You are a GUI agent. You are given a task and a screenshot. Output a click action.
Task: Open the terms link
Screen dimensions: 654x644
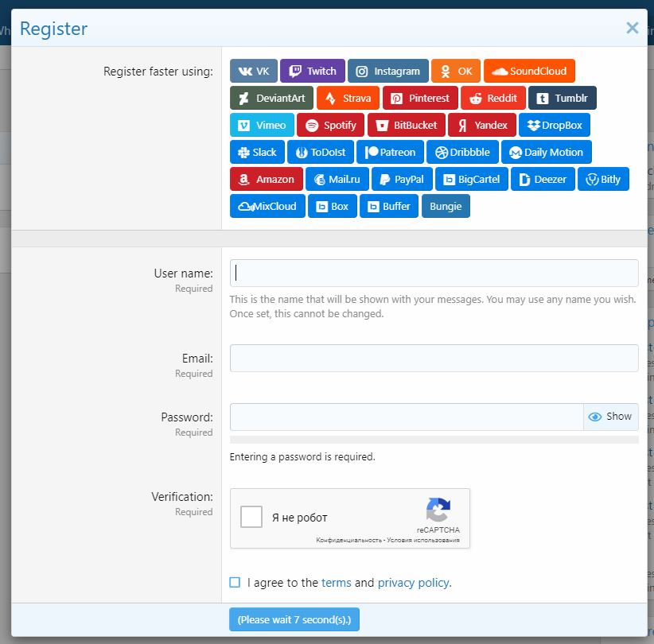tap(336, 583)
